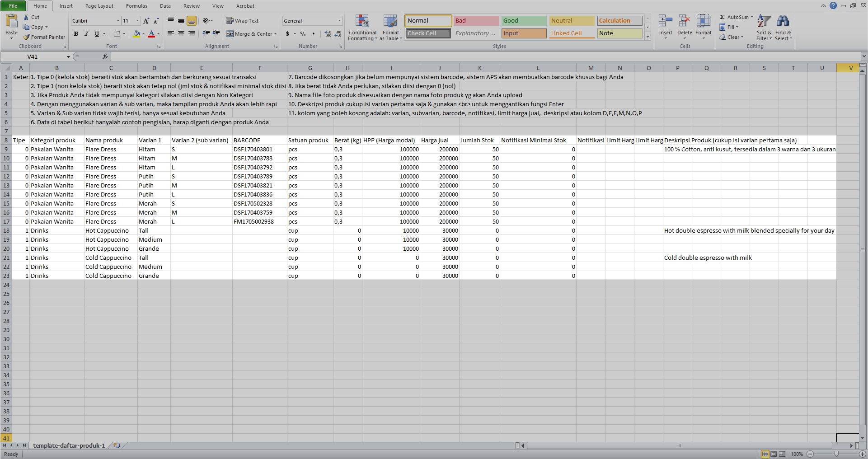The height and width of the screenshot is (459, 868).
Task: Open the Name Box dropdown arrow
Action: 68,57
